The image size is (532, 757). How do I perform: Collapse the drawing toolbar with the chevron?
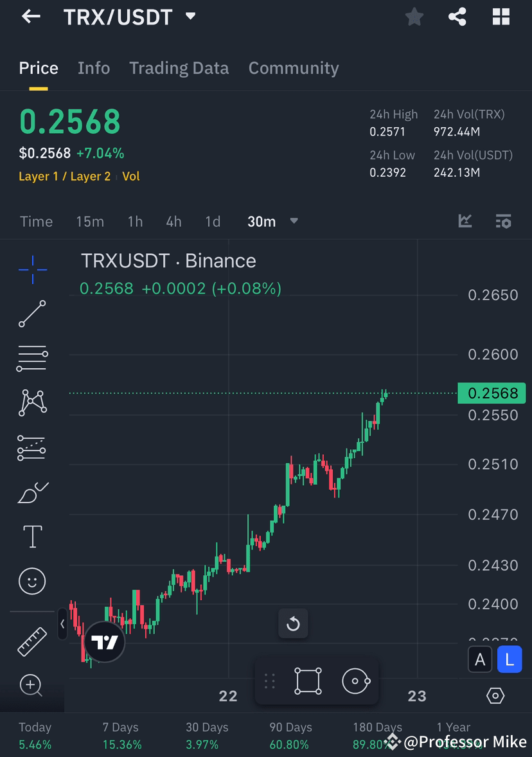62,624
